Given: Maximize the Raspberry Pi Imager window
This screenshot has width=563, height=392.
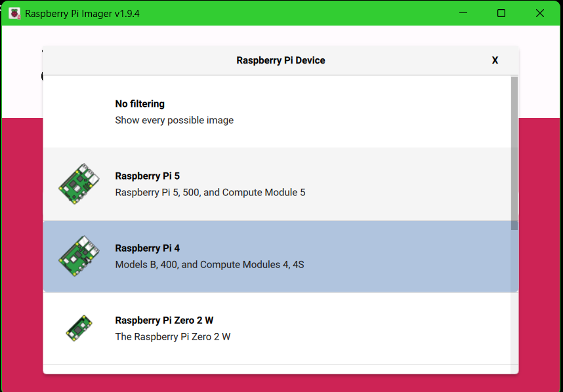Looking at the screenshot, I should [x=501, y=13].
